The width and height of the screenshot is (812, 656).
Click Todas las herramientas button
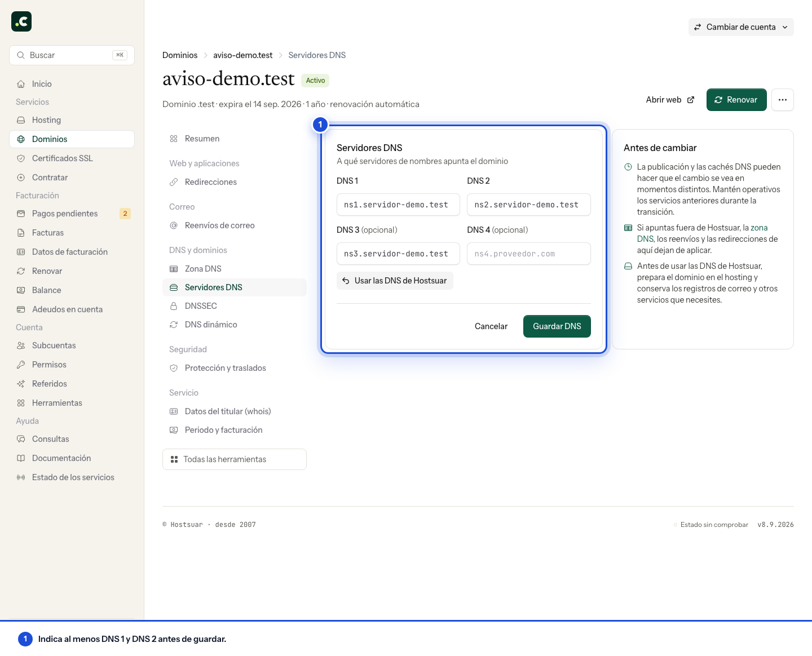pyautogui.click(x=235, y=459)
